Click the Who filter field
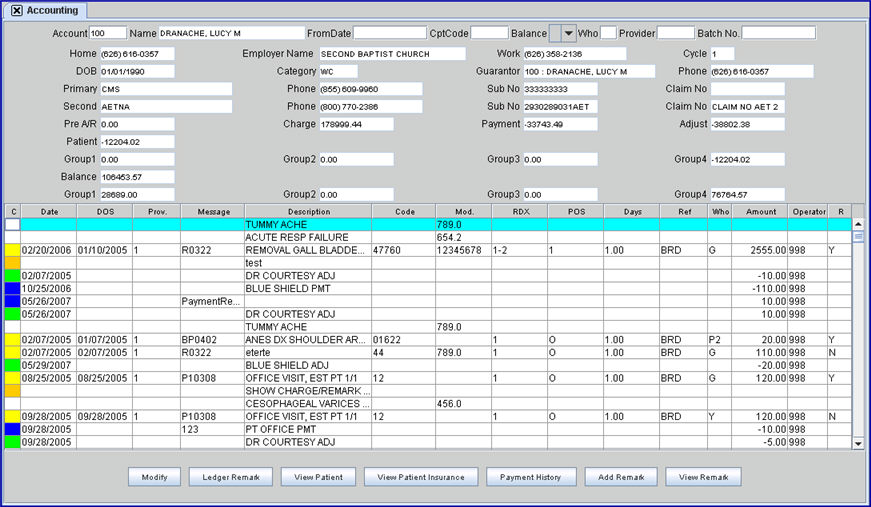This screenshot has width=871, height=507. click(x=608, y=33)
